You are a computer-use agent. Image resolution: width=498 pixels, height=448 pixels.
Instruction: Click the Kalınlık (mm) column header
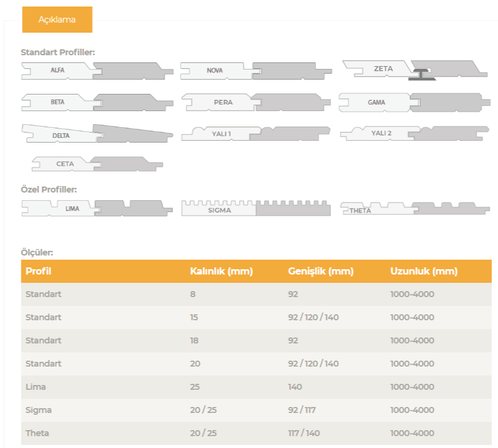click(221, 272)
